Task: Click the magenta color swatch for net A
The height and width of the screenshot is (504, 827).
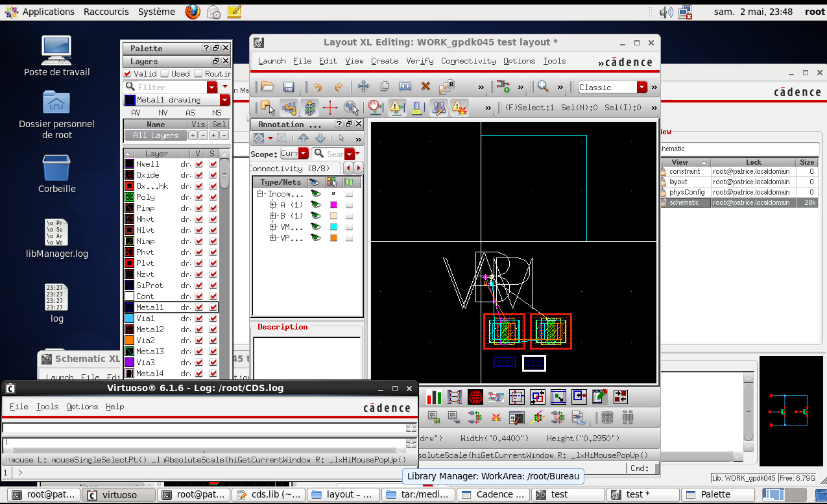Action: pyautogui.click(x=333, y=205)
